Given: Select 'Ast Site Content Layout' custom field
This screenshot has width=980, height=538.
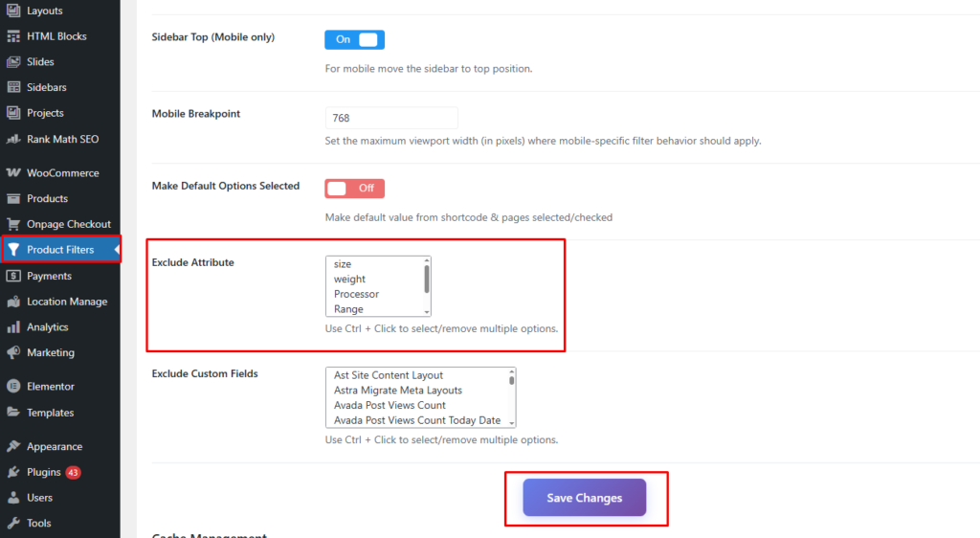Looking at the screenshot, I should click(x=389, y=375).
